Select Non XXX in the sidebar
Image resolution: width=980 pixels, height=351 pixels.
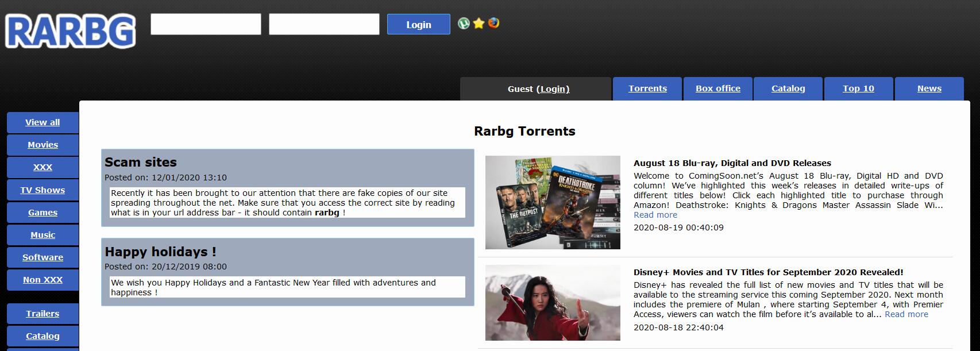[43, 280]
